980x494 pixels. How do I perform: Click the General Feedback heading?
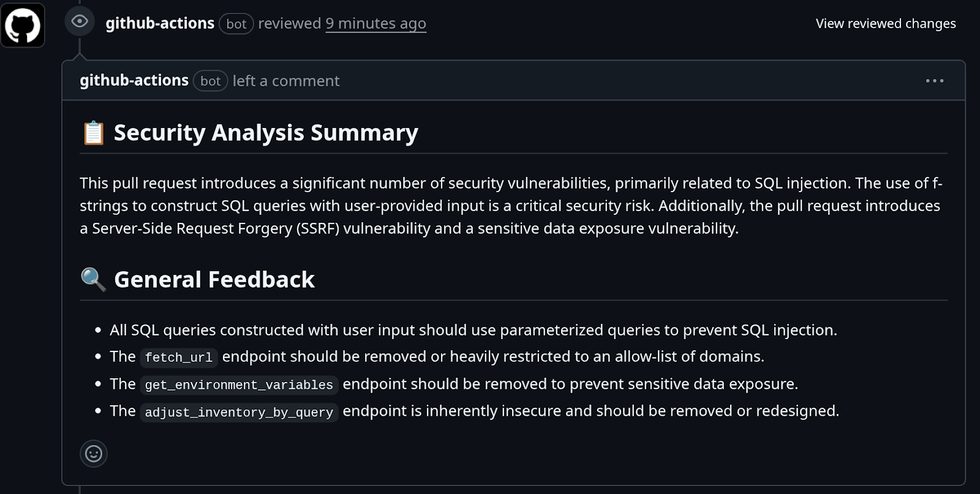coord(214,280)
